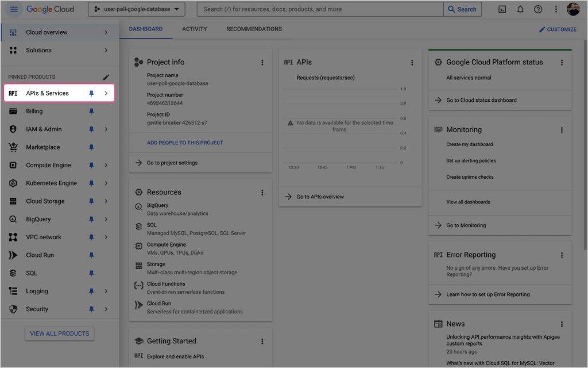Screen dimensions: 588x368
Task: Click the BigQuery icon in Resources card
Action: coord(138,207)
